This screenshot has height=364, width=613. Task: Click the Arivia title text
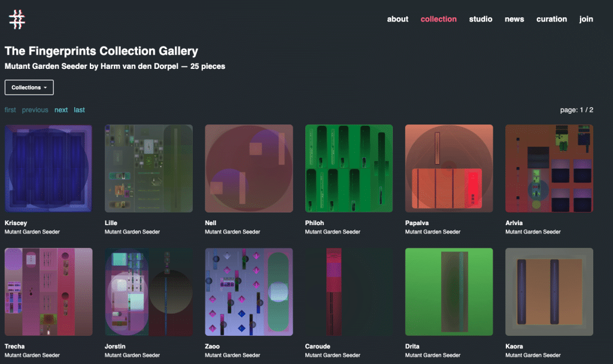pos(514,223)
